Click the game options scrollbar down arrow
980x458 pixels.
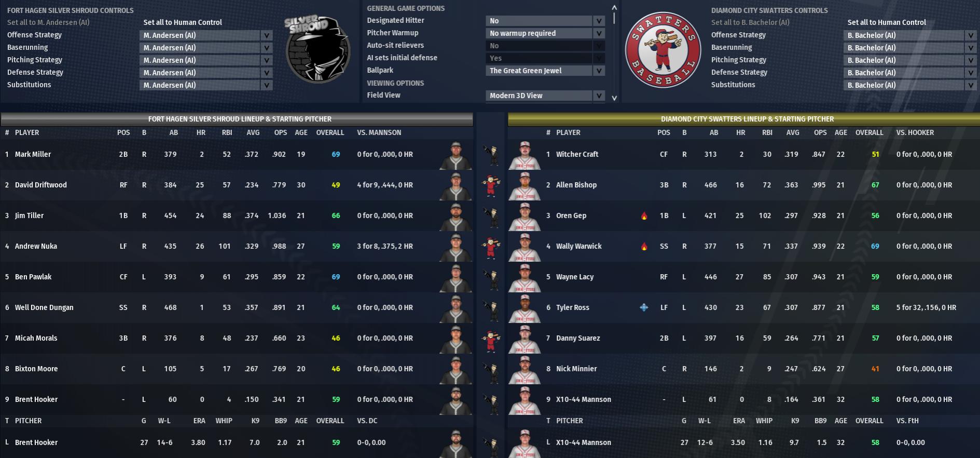tap(614, 98)
